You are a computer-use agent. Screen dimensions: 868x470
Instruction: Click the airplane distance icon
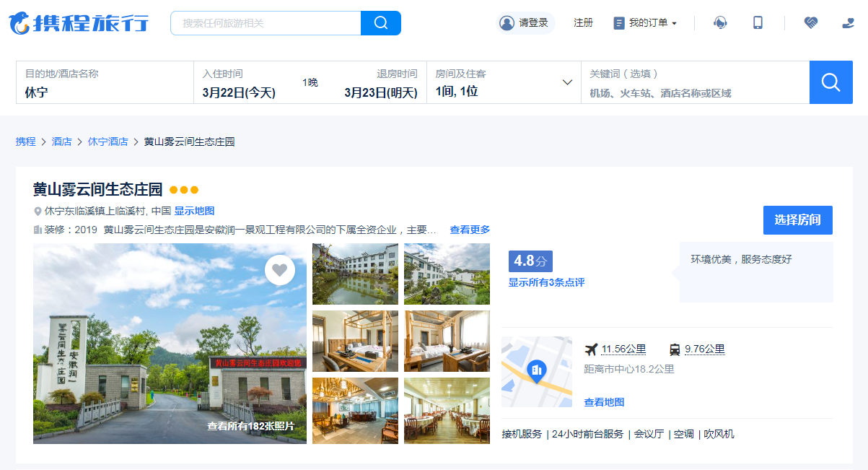(591, 349)
